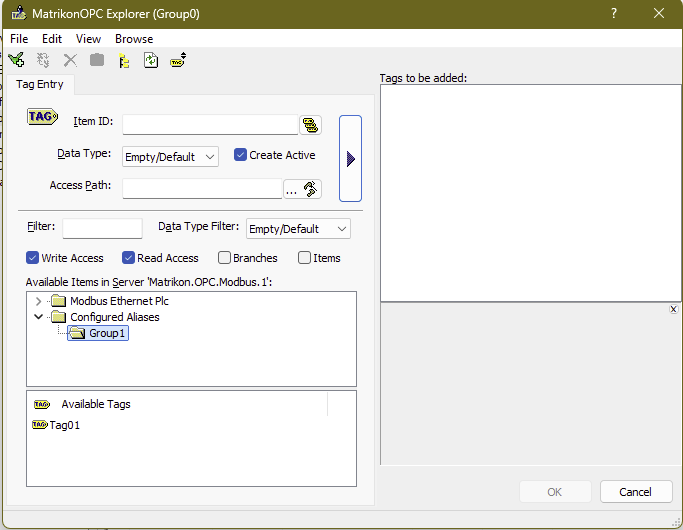Click the add tag right arrow button
The image size is (683, 530).
pos(350,159)
